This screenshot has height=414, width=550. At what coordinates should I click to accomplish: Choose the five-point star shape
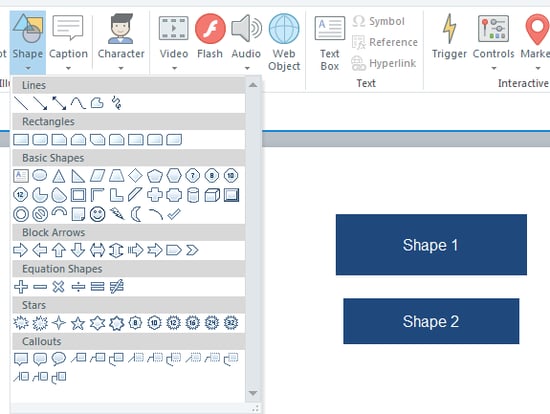pyautogui.click(x=78, y=323)
